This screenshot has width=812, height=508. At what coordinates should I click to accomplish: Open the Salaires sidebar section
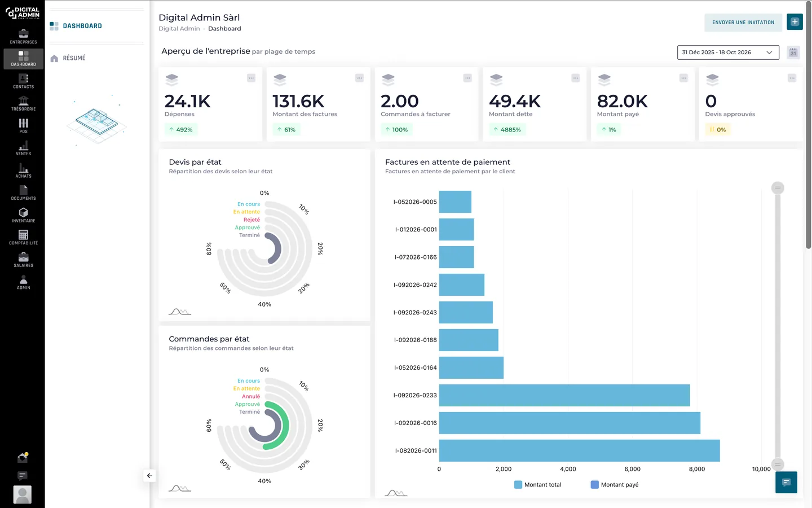23,259
